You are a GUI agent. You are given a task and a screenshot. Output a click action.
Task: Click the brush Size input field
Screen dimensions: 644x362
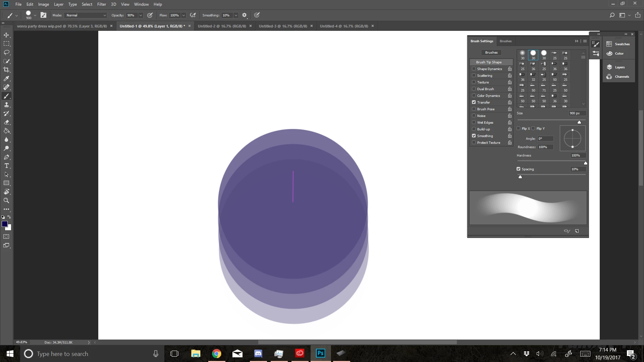coord(577,113)
